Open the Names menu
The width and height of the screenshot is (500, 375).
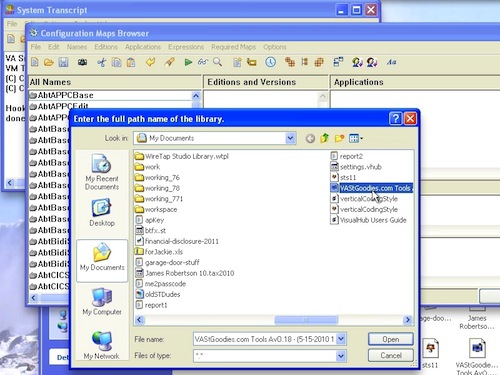(x=77, y=47)
